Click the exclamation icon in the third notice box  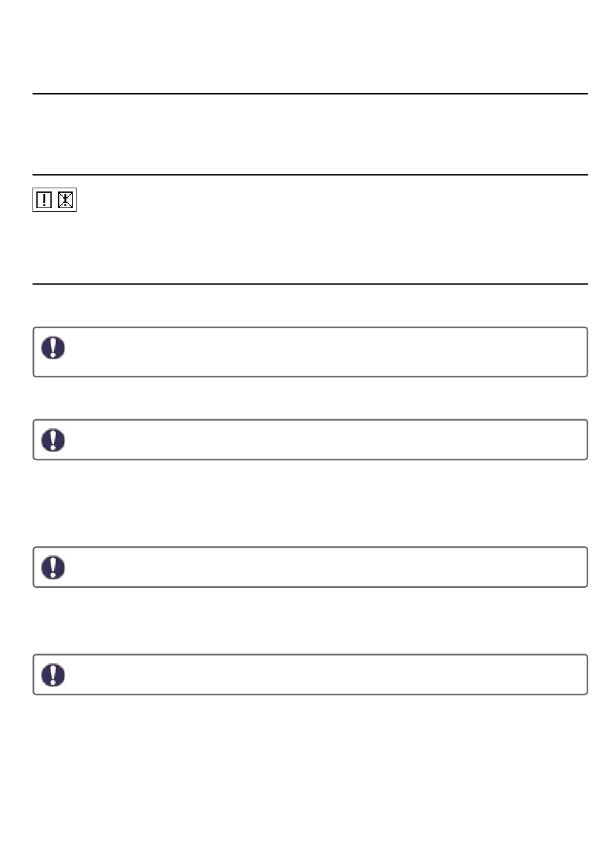53,567
